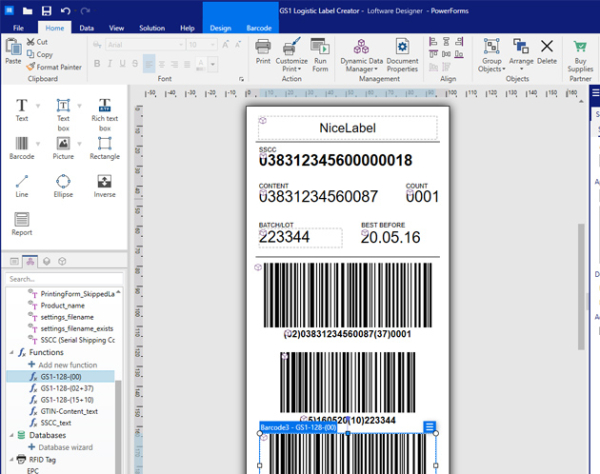This screenshot has height=474, width=600.
Task: Delete the selected object
Action: click(547, 52)
